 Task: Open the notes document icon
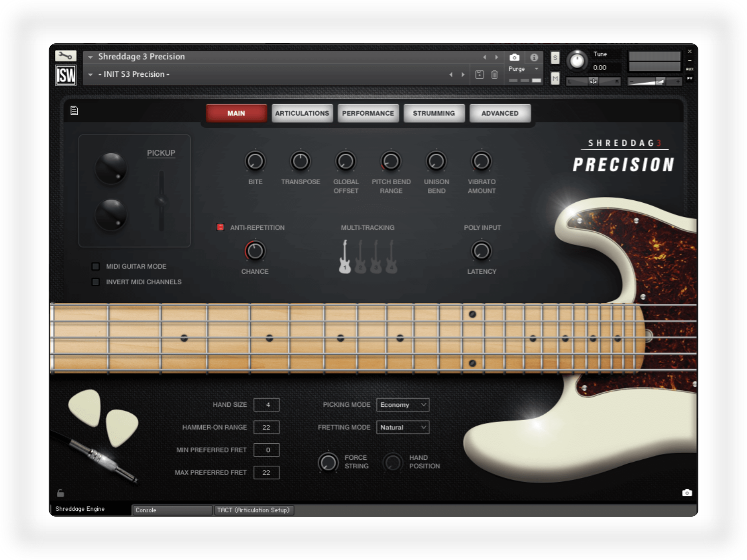coord(74,111)
